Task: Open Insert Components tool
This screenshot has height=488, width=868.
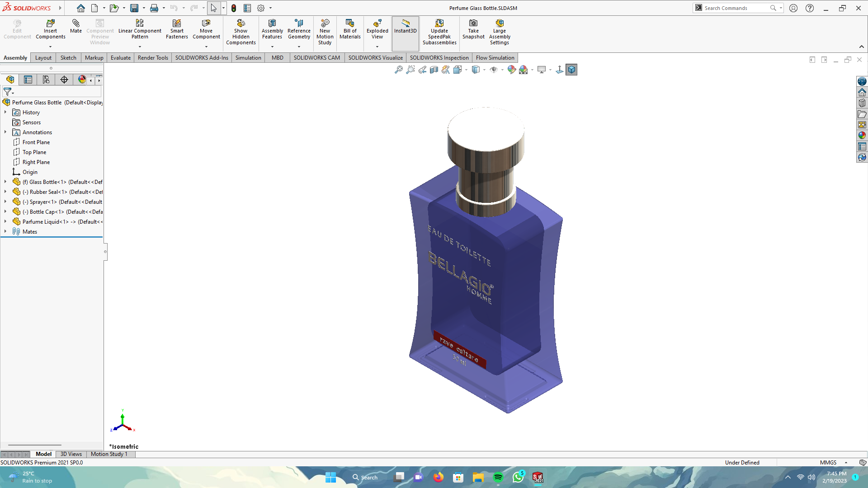Action: pos(50,29)
